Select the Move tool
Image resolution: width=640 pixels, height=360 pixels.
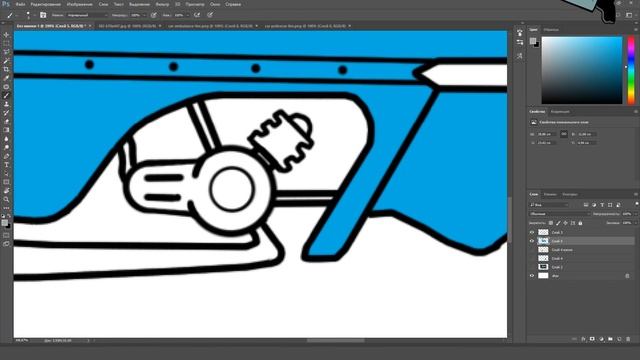point(6,35)
